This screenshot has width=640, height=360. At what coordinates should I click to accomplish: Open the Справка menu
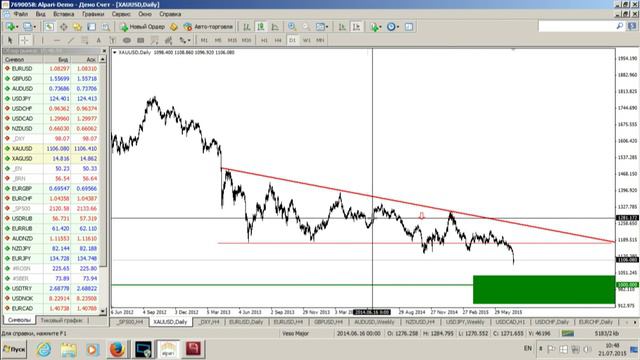(x=170, y=14)
